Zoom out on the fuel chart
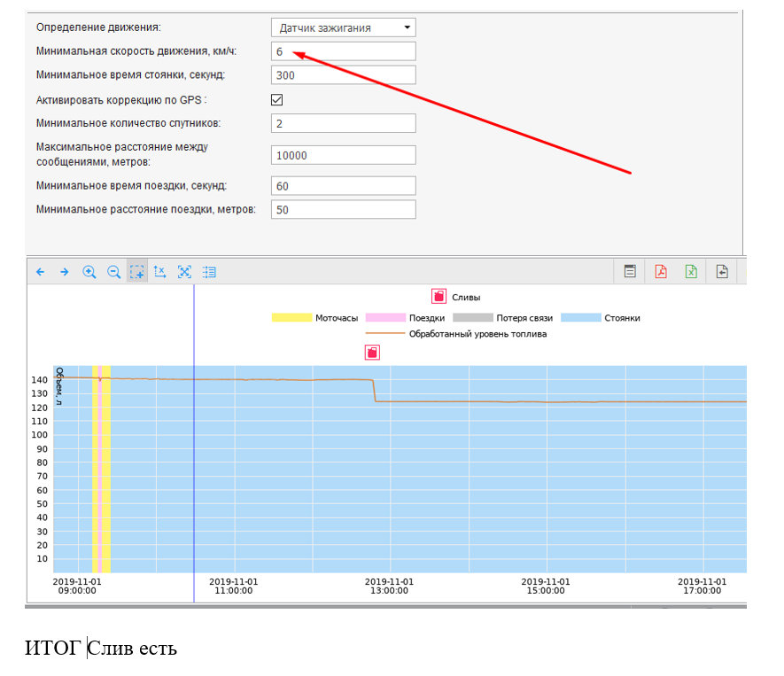This screenshot has height=676, width=784. click(x=113, y=272)
